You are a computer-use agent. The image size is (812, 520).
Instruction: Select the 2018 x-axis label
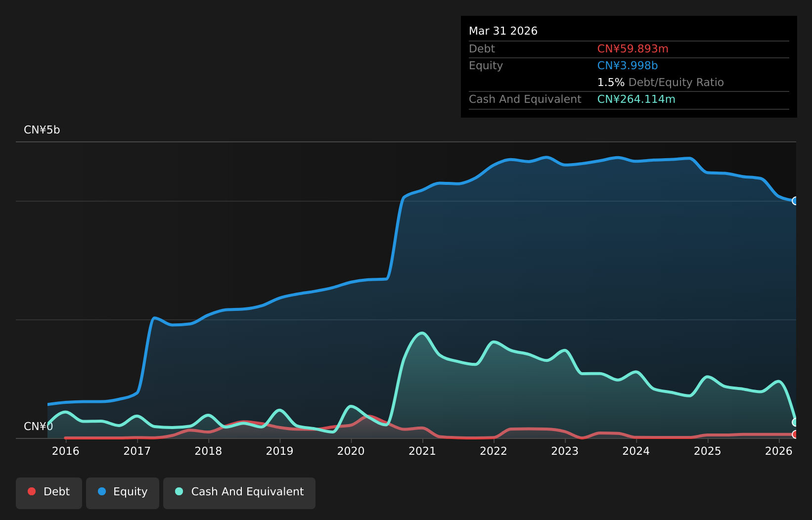(208, 451)
